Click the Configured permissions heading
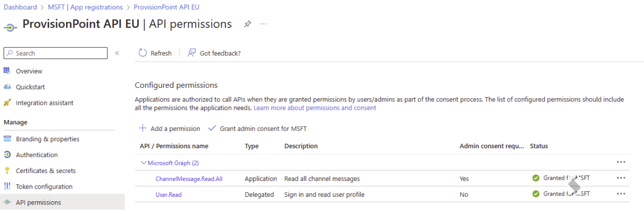This screenshot has height=214, width=644. point(176,85)
